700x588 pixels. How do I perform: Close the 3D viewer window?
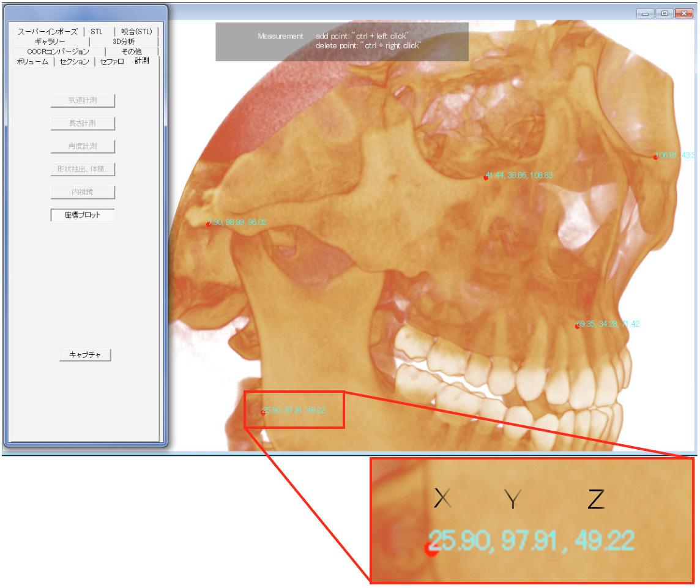(x=684, y=13)
